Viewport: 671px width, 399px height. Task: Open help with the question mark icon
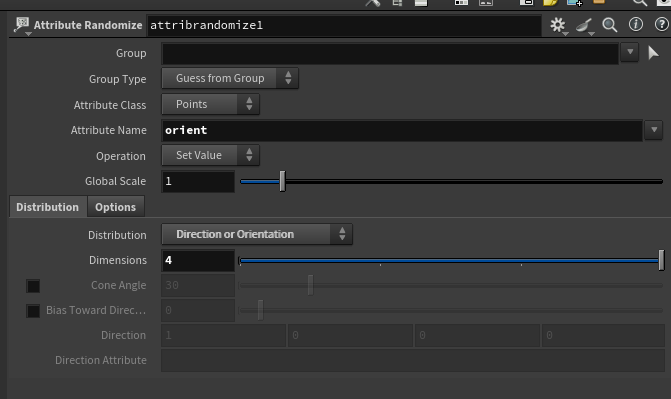[x=662, y=25]
